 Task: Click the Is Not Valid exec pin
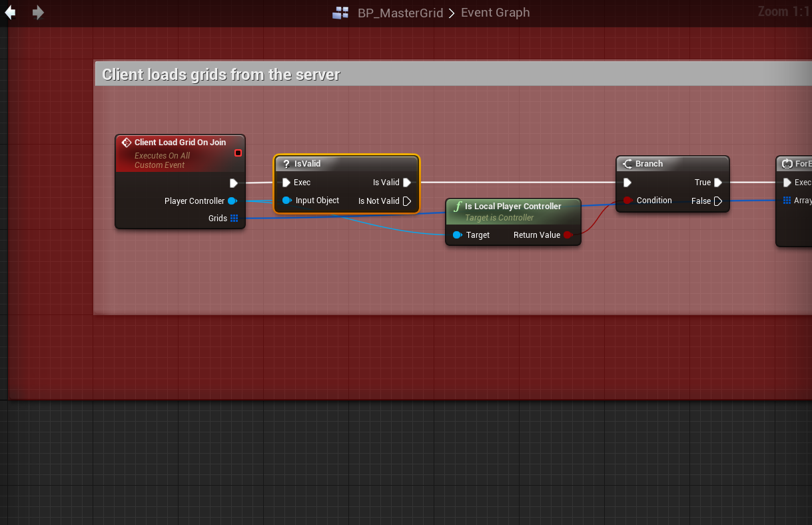click(407, 201)
